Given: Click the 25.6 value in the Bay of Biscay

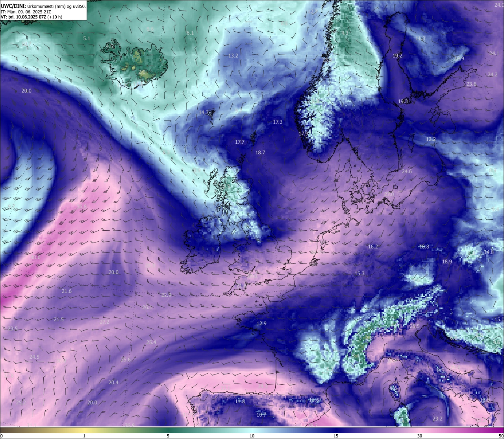Looking at the screenshot, I should (126, 360).
